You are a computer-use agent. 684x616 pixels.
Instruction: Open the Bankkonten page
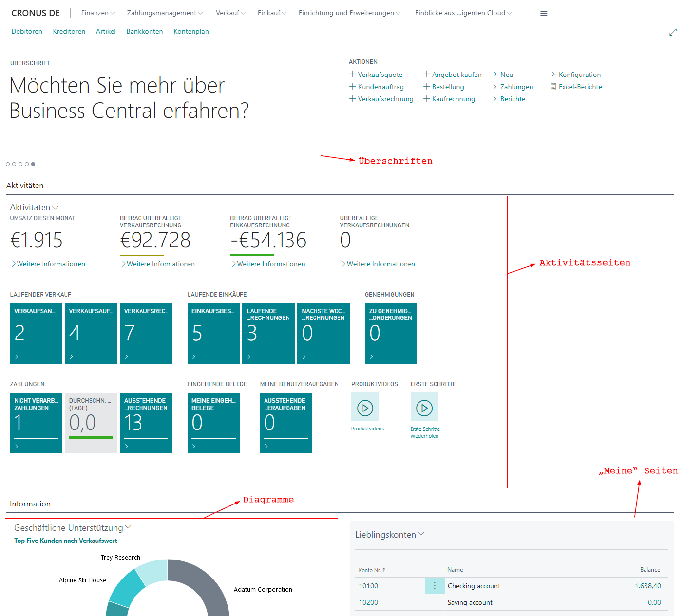[145, 31]
